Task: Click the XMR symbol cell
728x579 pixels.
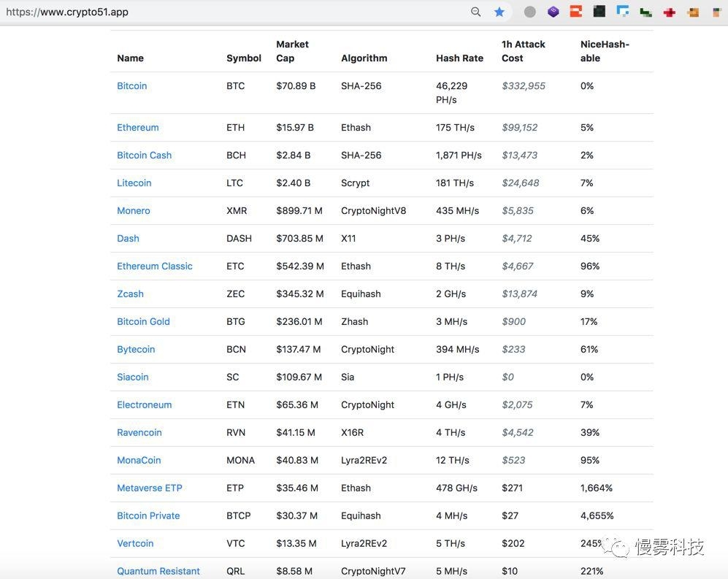Action: click(x=237, y=211)
